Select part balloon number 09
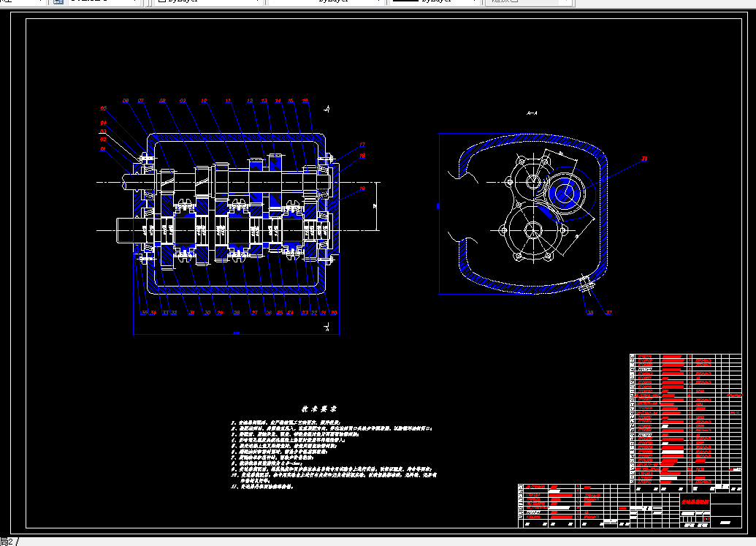 pyautogui.click(x=183, y=101)
